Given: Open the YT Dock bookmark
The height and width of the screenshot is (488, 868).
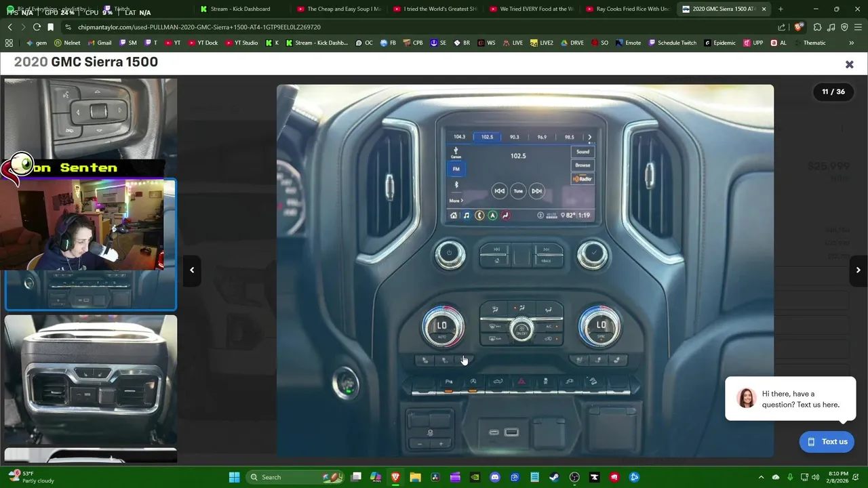Looking at the screenshot, I should (x=203, y=43).
